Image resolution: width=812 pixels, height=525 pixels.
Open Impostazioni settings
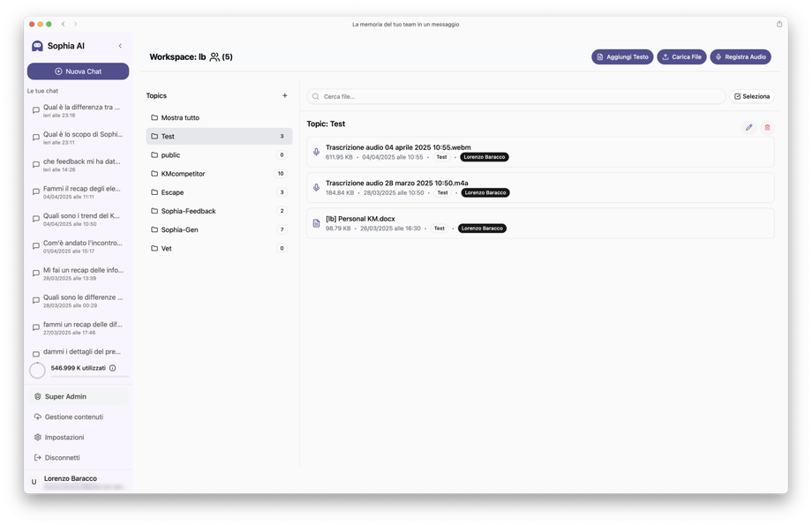pos(78,438)
